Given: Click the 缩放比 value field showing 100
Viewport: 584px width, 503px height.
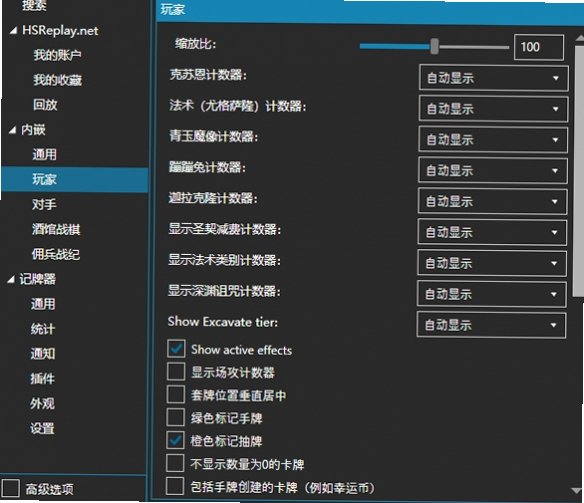Looking at the screenshot, I should (x=539, y=47).
